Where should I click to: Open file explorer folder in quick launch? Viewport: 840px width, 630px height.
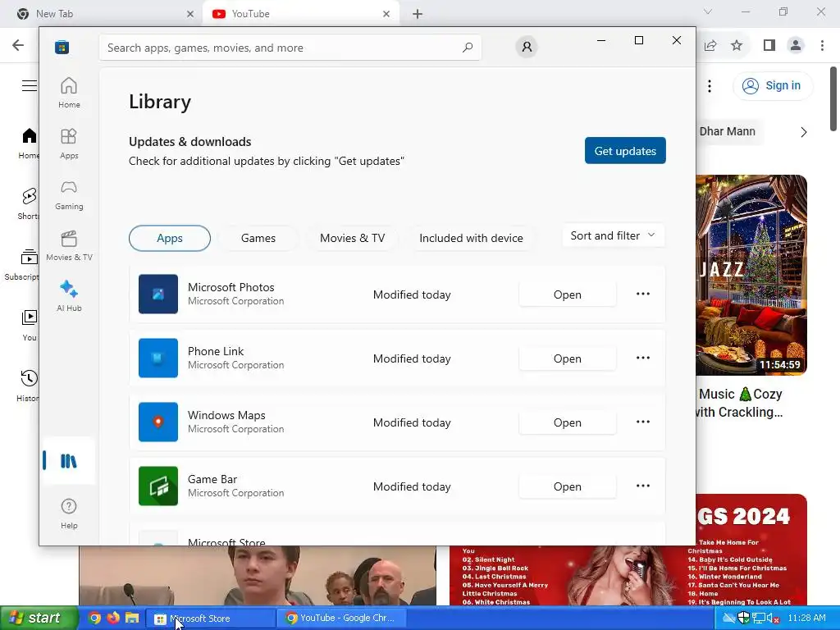[132, 618]
